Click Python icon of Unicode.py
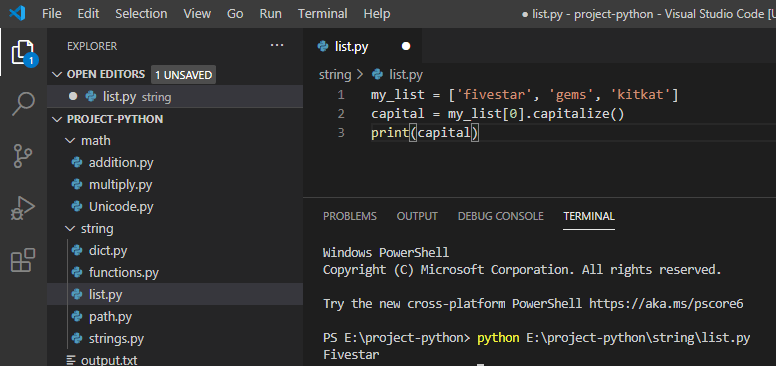776x366 pixels. pyautogui.click(x=77, y=206)
